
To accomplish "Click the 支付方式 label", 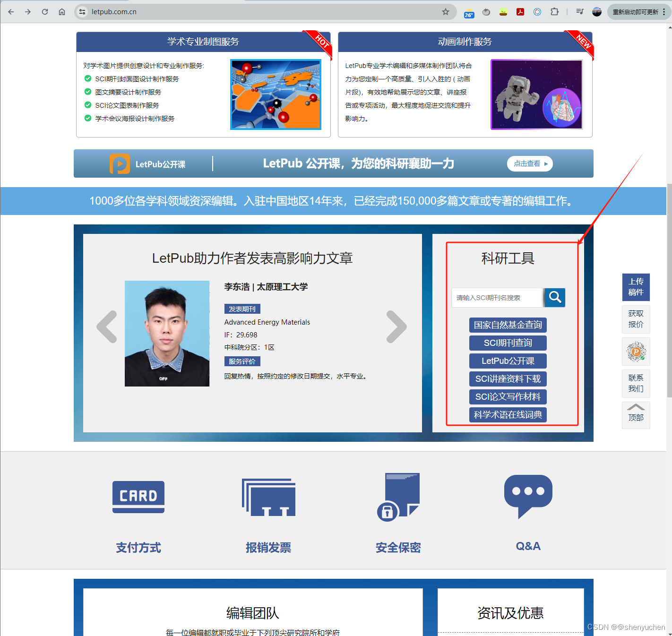I will click(138, 548).
